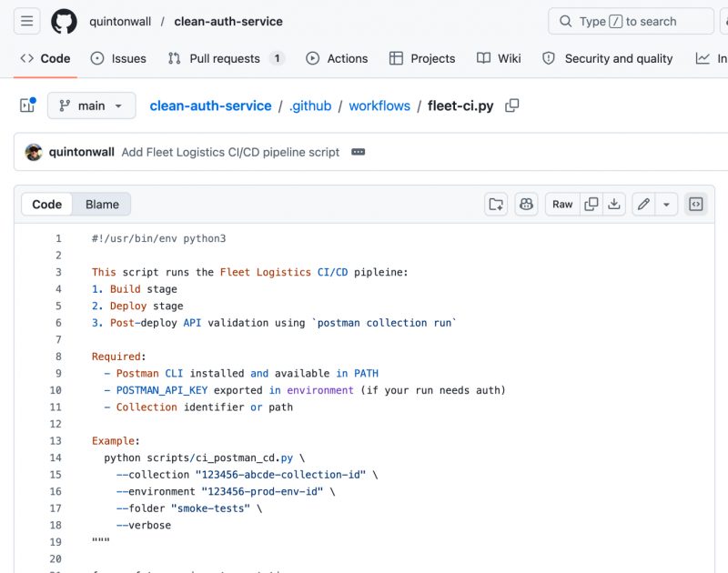View the Raw file

pos(562,204)
